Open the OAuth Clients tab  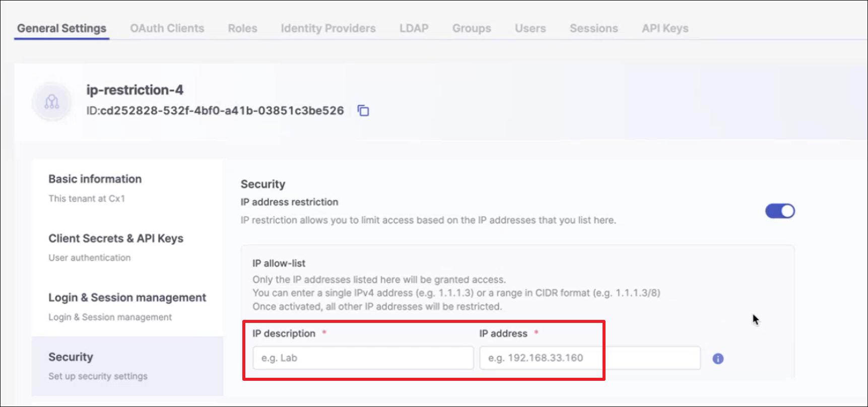click(x=167, y=29)
